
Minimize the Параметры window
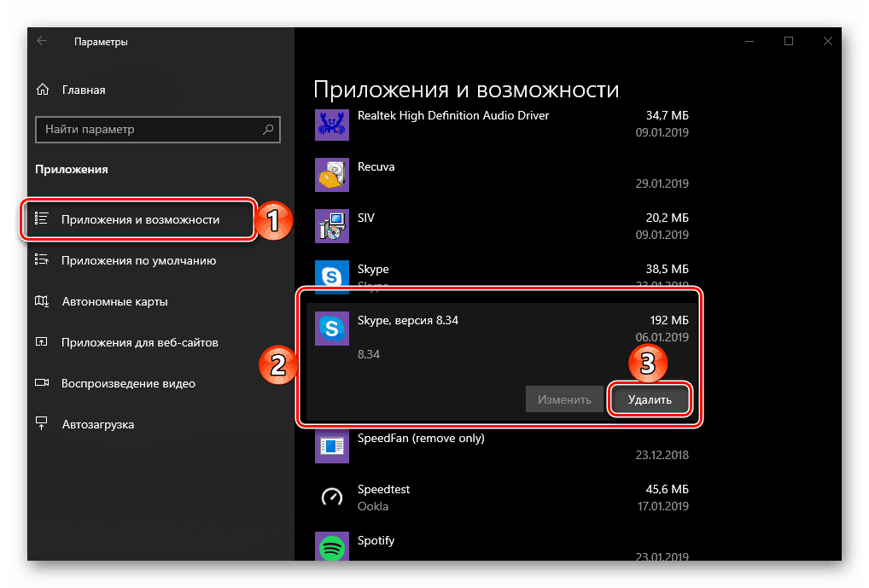coord(749,41)
